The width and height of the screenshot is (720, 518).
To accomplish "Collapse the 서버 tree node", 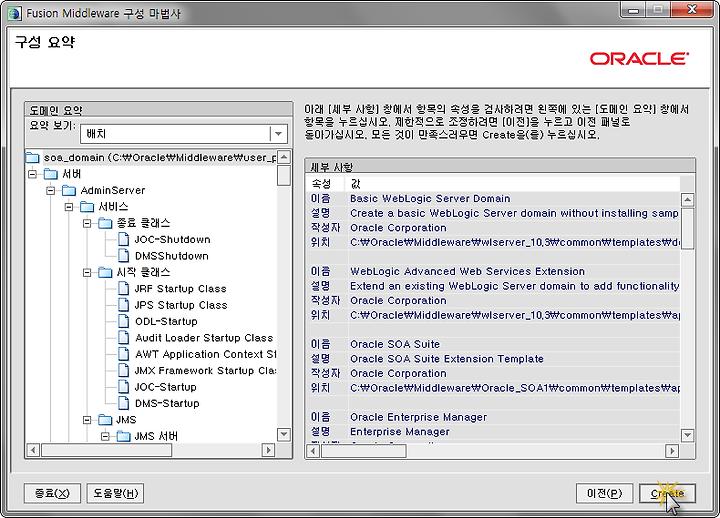I will click(x=33, y=174).
